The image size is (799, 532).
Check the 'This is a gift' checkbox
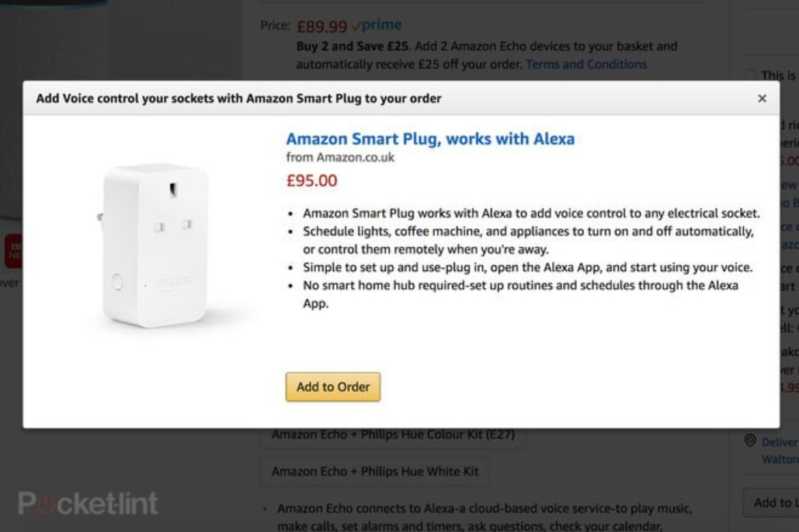coord(751,75)
